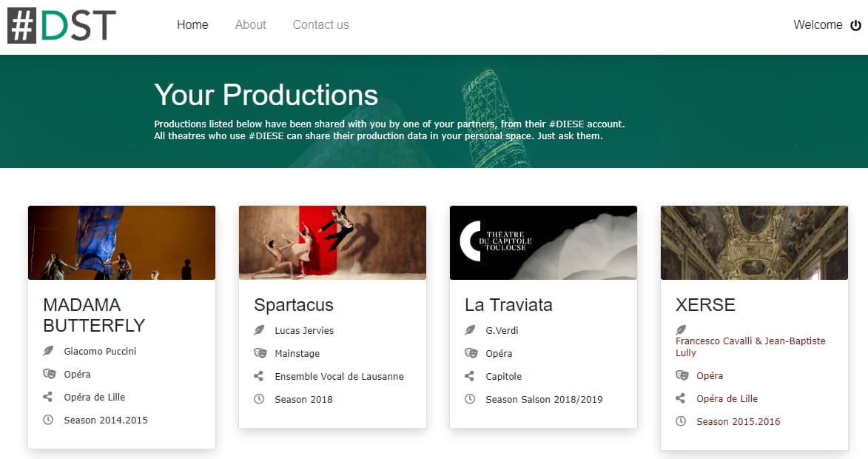Click theater masks icon in XERSE card
Screen dimensions: 868x459
pyautogui.click(x=682, y=375)
